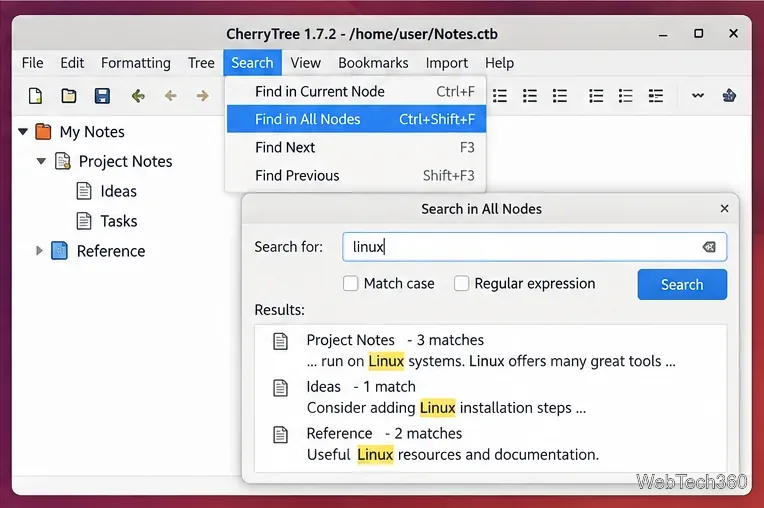Open the Bookmarks menu
The width and height of the screenshot is (764, 508).
coord(373,63)
